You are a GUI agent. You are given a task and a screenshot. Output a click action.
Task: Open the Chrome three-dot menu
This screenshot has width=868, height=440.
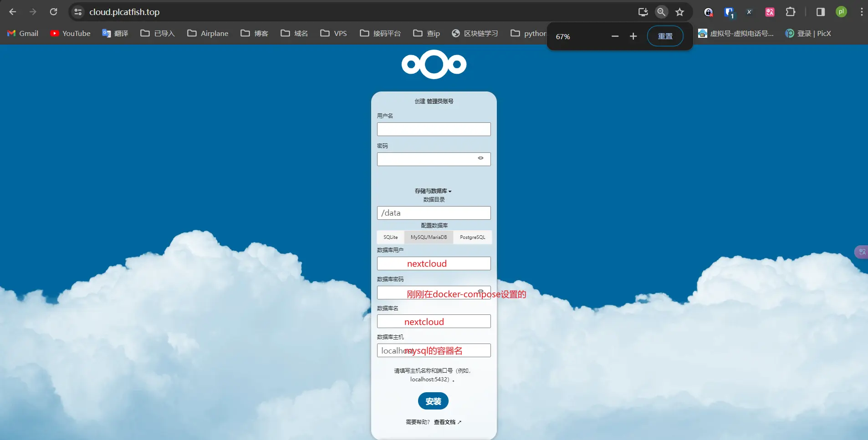point(862,12)
